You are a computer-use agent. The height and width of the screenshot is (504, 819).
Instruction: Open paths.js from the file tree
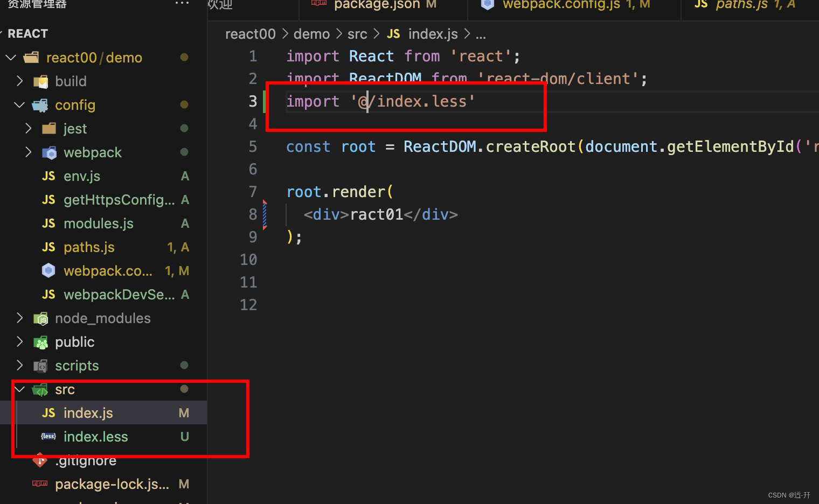(x=89, y=247)
